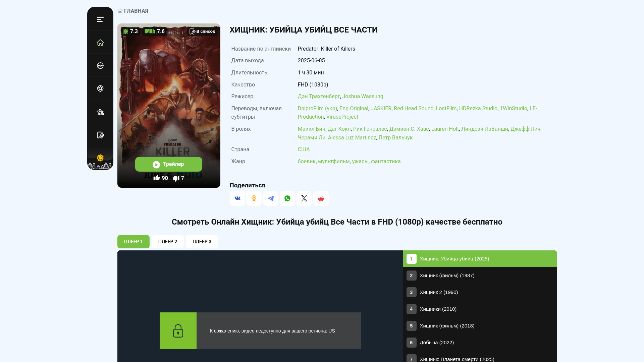Open actor Петр Вальчук link
644x362 pixels.
coord(395,138)
